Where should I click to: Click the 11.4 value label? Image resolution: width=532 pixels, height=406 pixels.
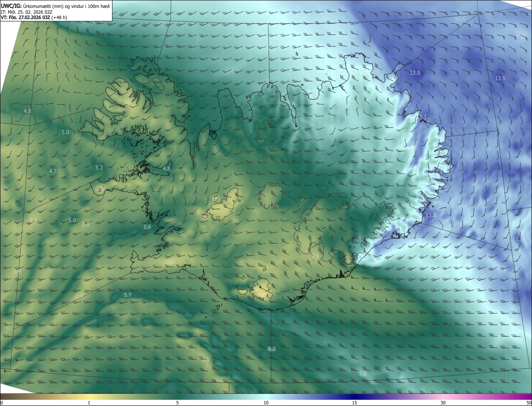coord(460,19)
